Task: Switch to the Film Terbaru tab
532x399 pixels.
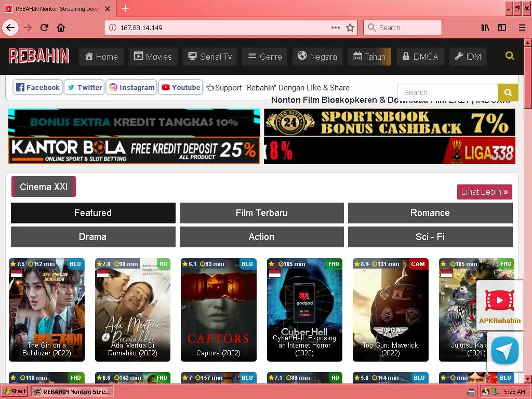Action: click(262, 212)
